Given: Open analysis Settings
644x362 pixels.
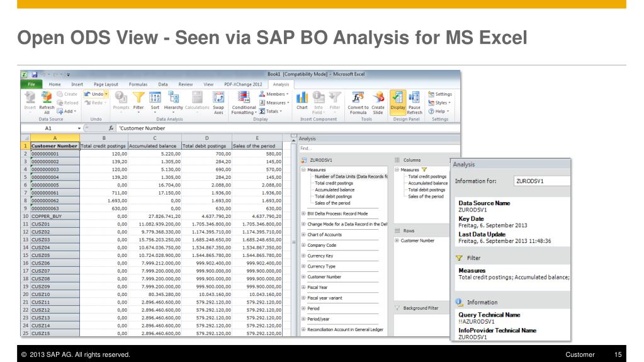Looking at the screenshot, I should click(440, 94).
